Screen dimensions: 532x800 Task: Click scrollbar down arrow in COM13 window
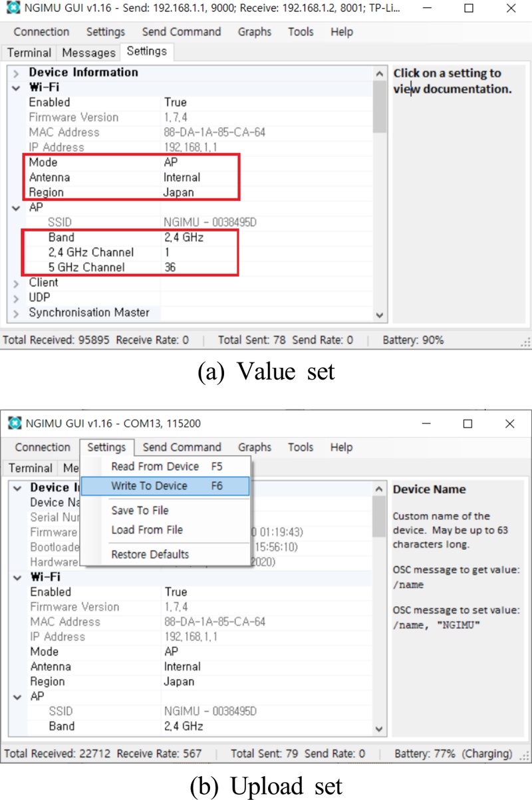pyautogui.click(x=380, y=729)
